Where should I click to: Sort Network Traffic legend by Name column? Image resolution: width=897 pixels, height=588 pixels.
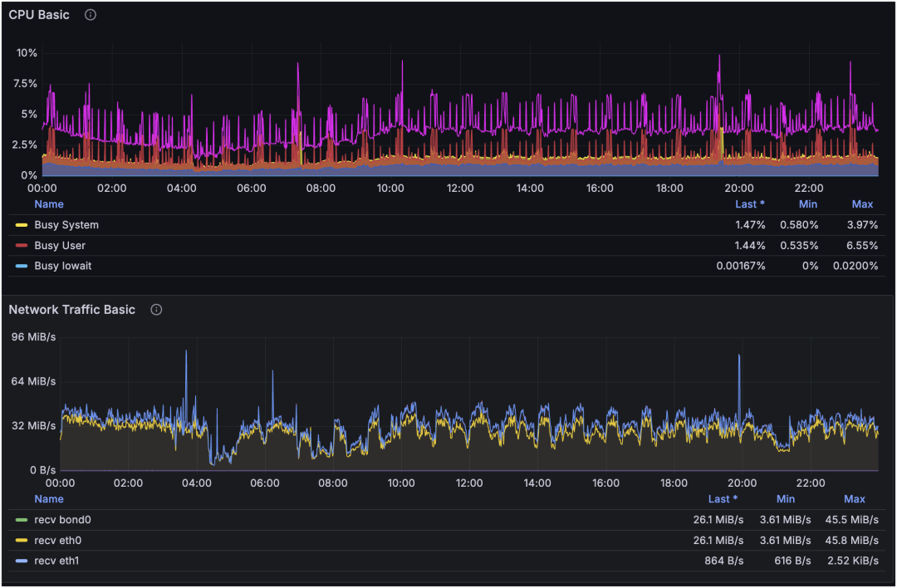(49, 499)
